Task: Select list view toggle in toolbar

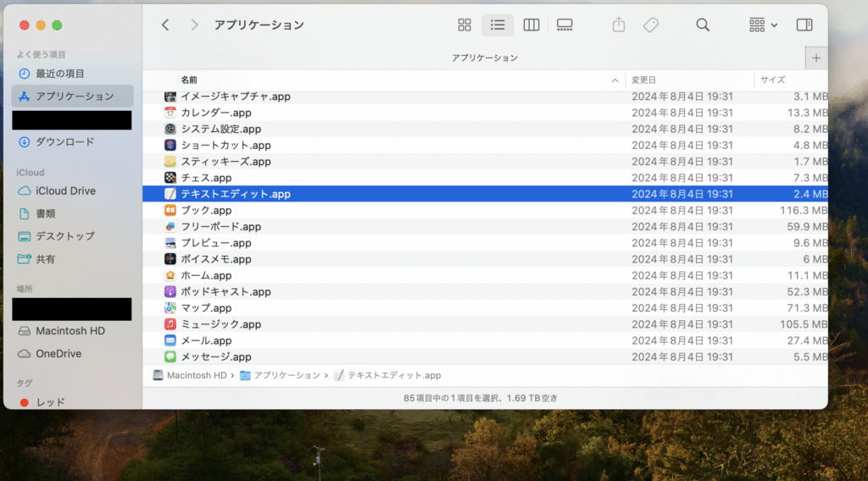Action: tap(498, 25)
